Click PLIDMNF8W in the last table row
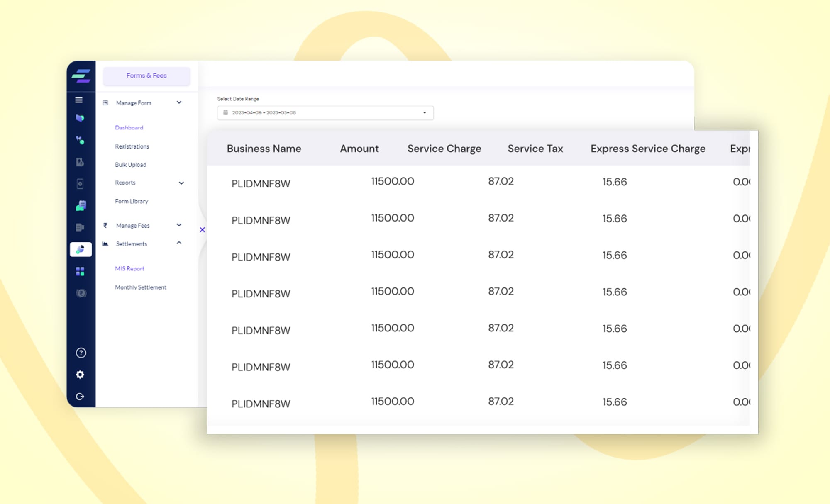Viewport: 830px width, 504px height. [261, 404]
